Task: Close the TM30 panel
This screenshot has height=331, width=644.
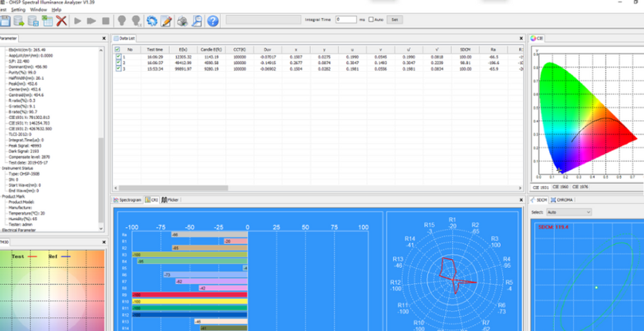Action: click(x=104, y=242)
